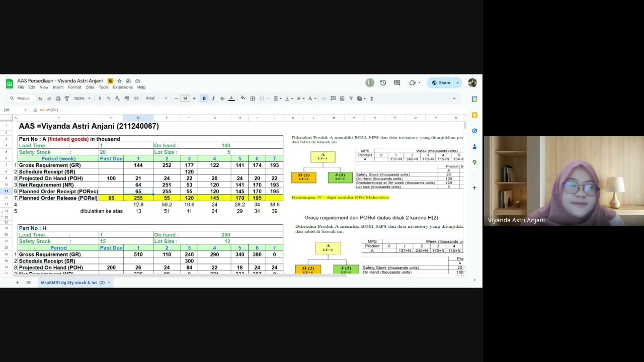This screenshot has width=644, height=362.
Task: Click the Insert link icon
Action: (x=324, y=99)
